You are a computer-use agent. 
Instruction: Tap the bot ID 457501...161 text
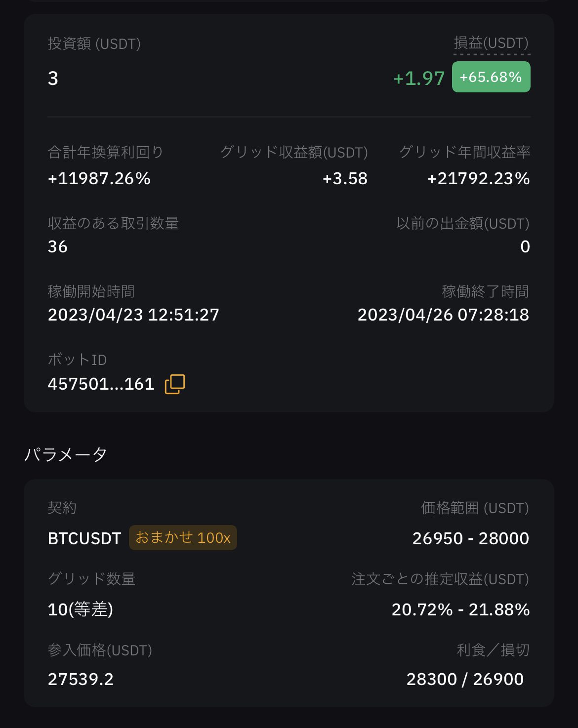point(101,384)
